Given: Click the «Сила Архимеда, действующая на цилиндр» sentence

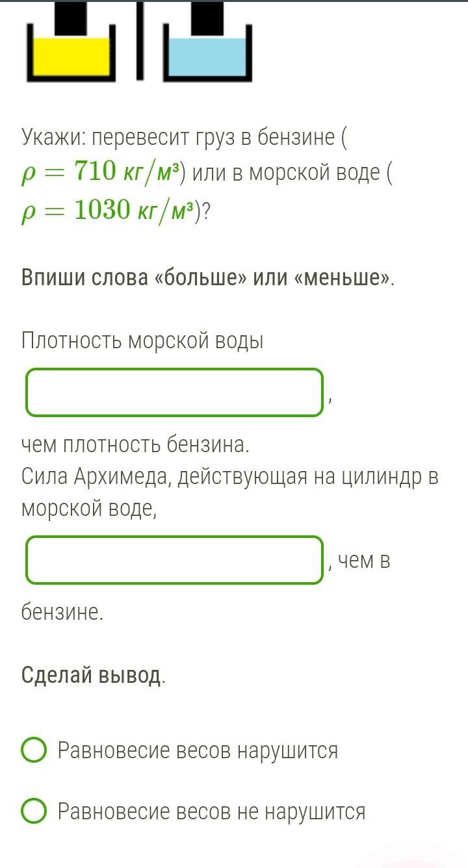Looking at the screenshot, I should pyautogui.click(x=229, y=476).
